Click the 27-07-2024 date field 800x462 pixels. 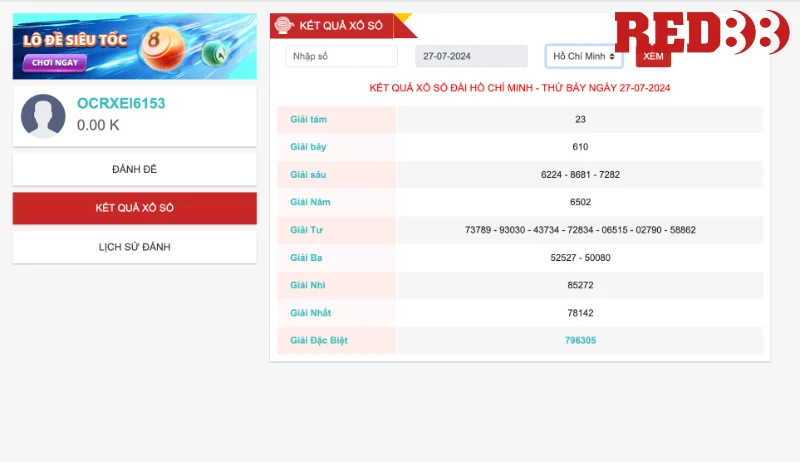tap(471, 57)
